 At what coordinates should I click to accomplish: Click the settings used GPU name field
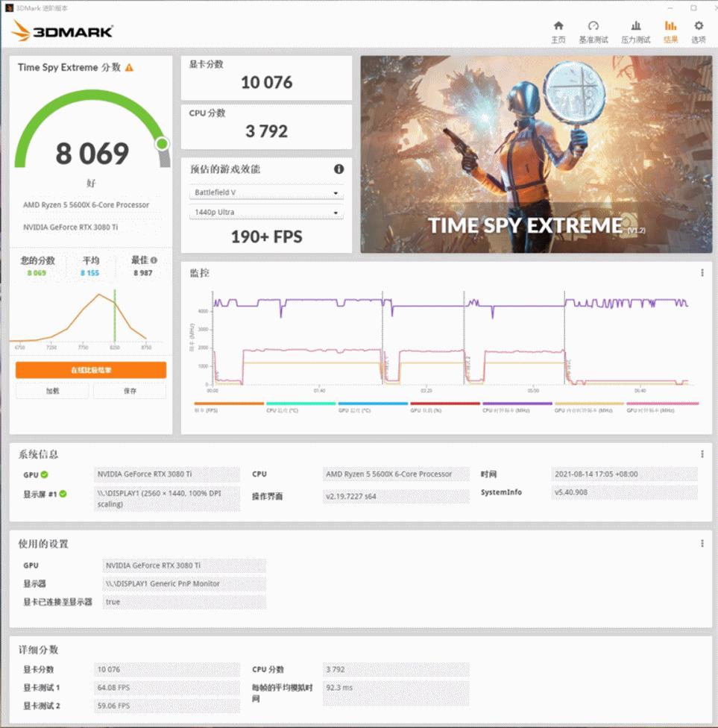(184, 565)
